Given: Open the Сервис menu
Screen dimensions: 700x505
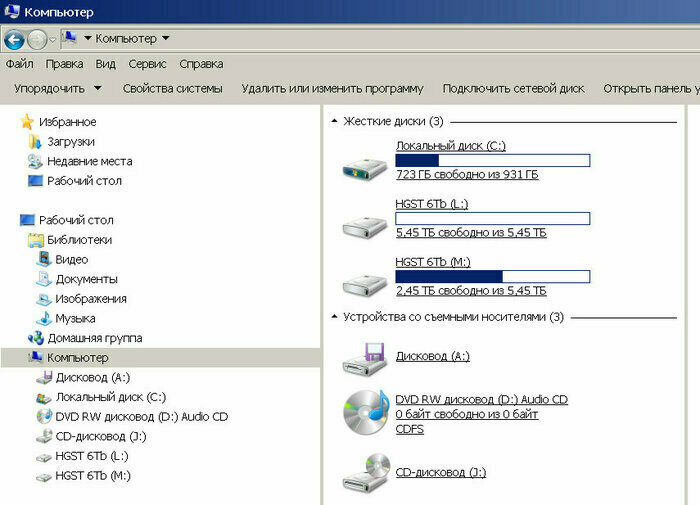Looking at the screenshot, I should point(147,64).
